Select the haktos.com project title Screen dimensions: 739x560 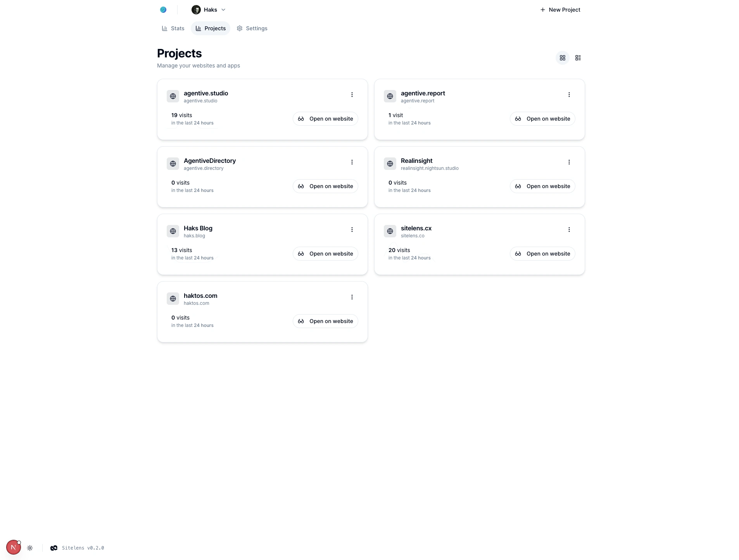point(200,296)
